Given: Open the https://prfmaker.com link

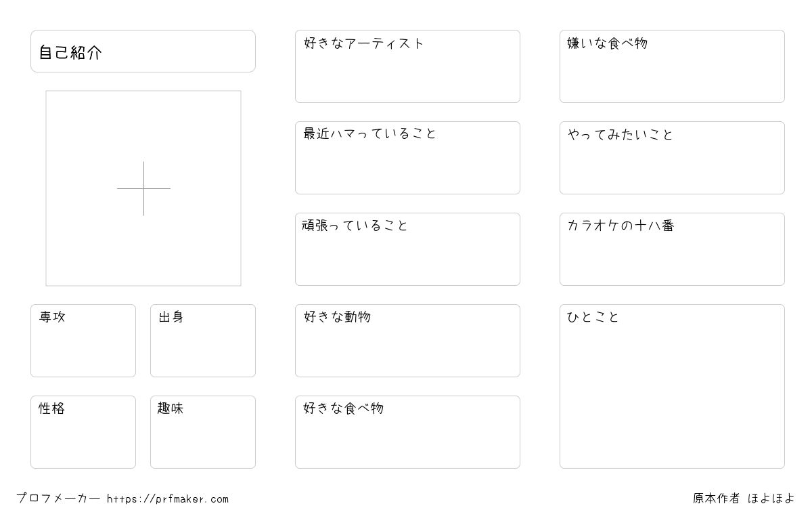Looking at the screenshot, I should click(168, 499).
